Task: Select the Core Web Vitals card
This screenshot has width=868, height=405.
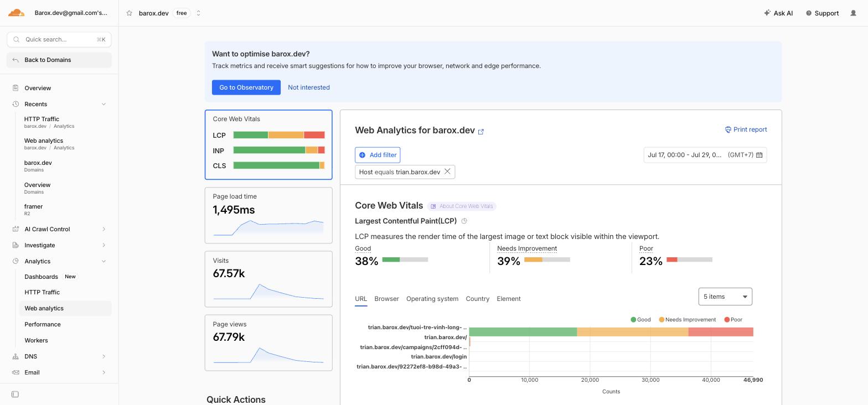Action: point(268,145)
